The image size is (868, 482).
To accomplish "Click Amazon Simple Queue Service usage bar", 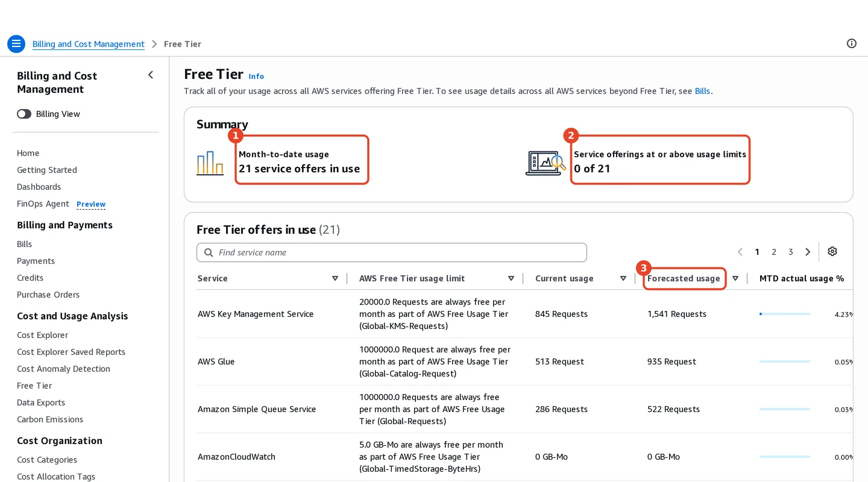I will [785, 409].
